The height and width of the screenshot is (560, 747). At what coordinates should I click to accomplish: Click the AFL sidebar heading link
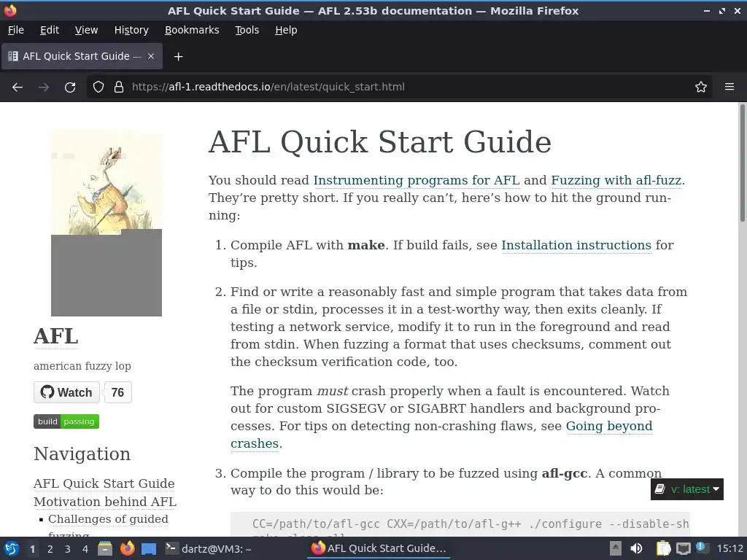(55, 336)
